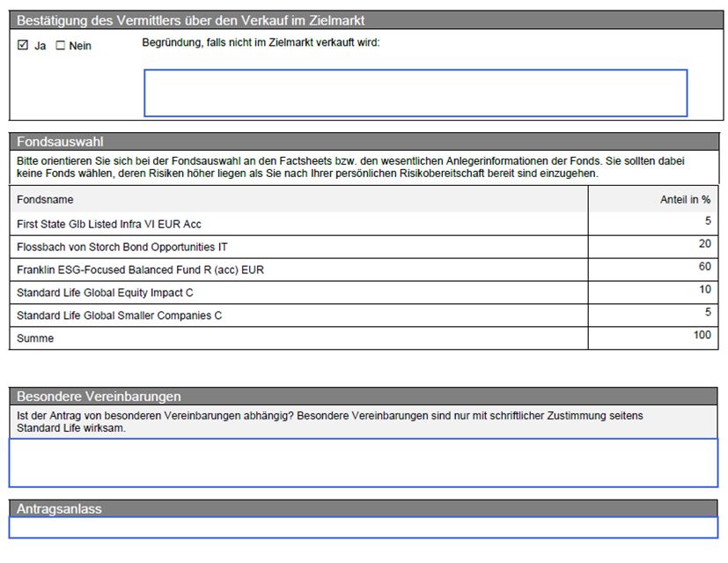The image size is (728, 563).
Task: Click the Begründung text field
Action: 415,93
